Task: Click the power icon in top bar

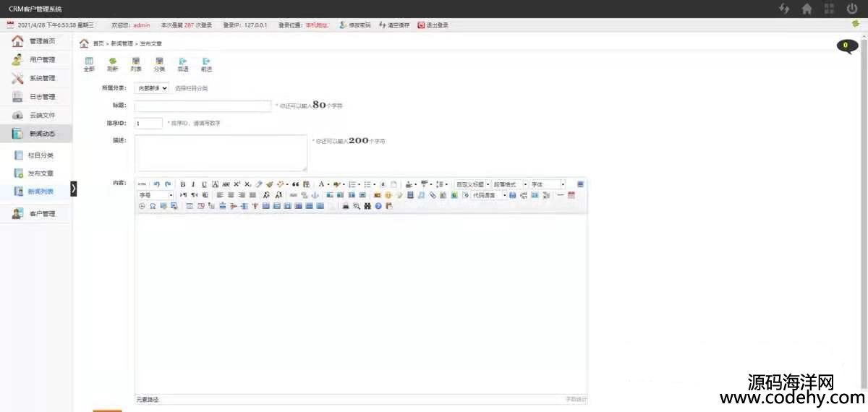Action: click(x=852, y=9)
